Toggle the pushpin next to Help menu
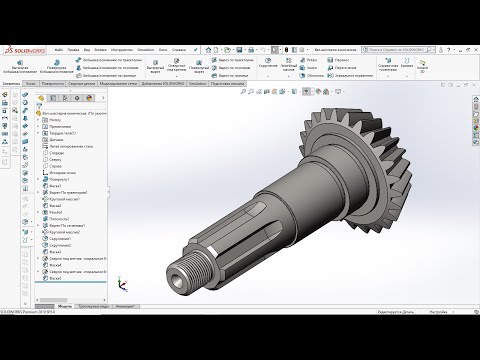480x360 pixels. click(196, 50)
